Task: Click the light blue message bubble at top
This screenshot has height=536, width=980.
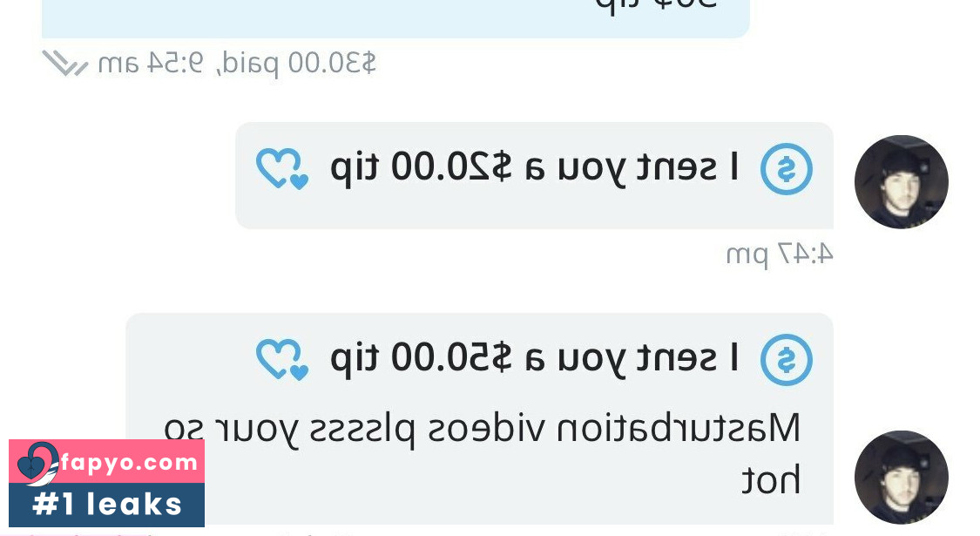Action: [x=395, y=19]
